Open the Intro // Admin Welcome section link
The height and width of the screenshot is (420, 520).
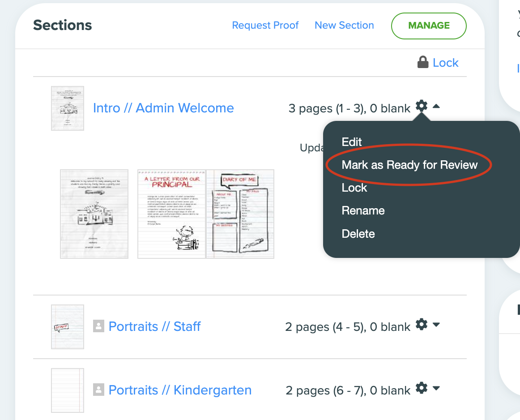(163, 108)
